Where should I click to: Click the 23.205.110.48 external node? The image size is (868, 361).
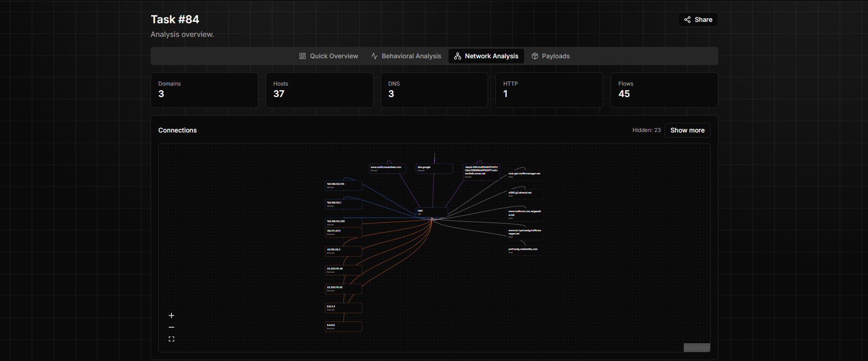point(343,270)
